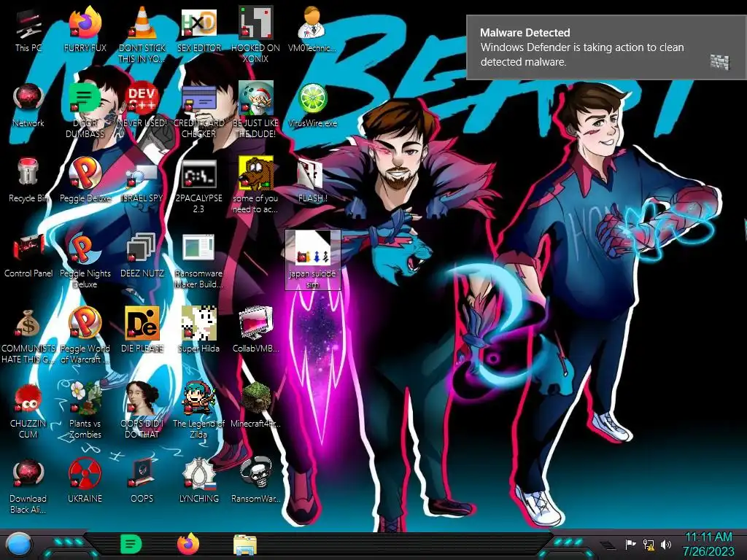This screenshot has width=747, height=560.
Task: Select the Minecraft4Fr... grass block icon
Action: click(x=255, y=398)
